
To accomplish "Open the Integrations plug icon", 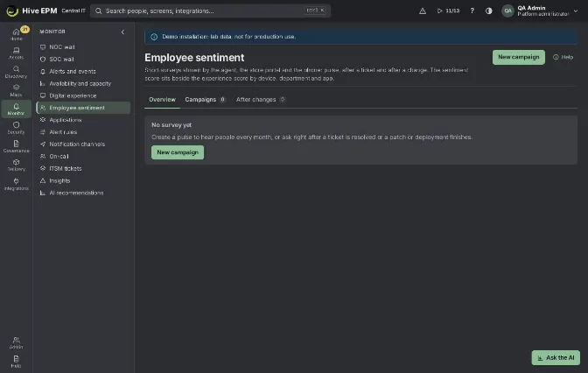I will (16, 184).
